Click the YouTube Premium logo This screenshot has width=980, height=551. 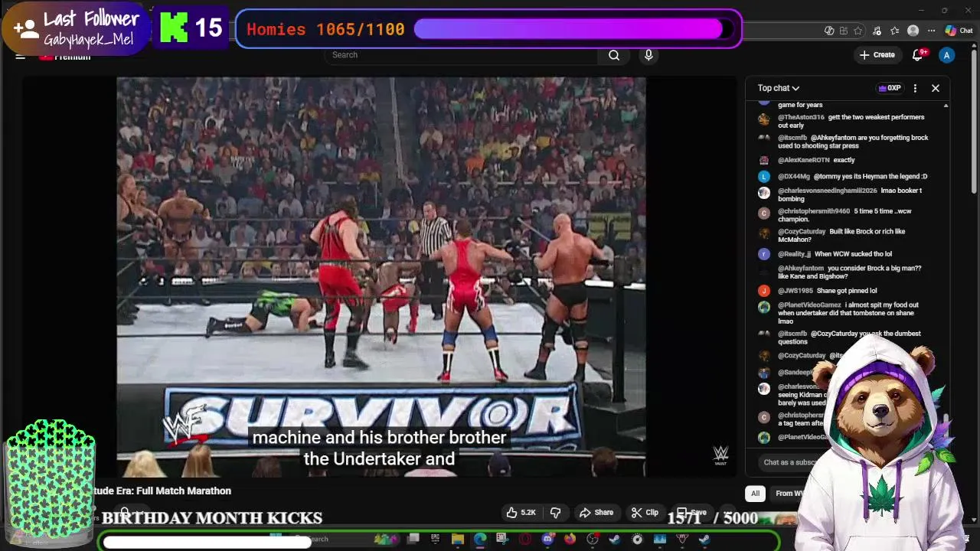pos(65,56)
